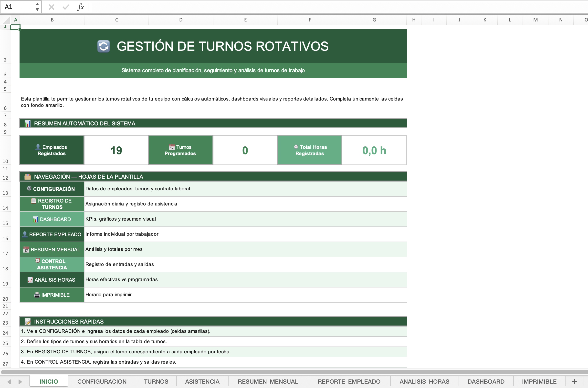The height and width of the screenshot is (388, 588).
Task: Click 'Informe individual por trabajador' cell
Action: pos(245,234)
